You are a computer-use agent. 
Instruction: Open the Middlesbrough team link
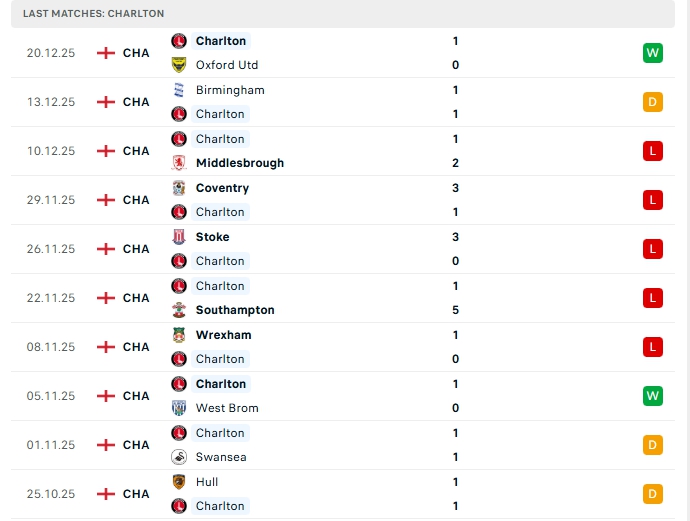tap(239, 163)
